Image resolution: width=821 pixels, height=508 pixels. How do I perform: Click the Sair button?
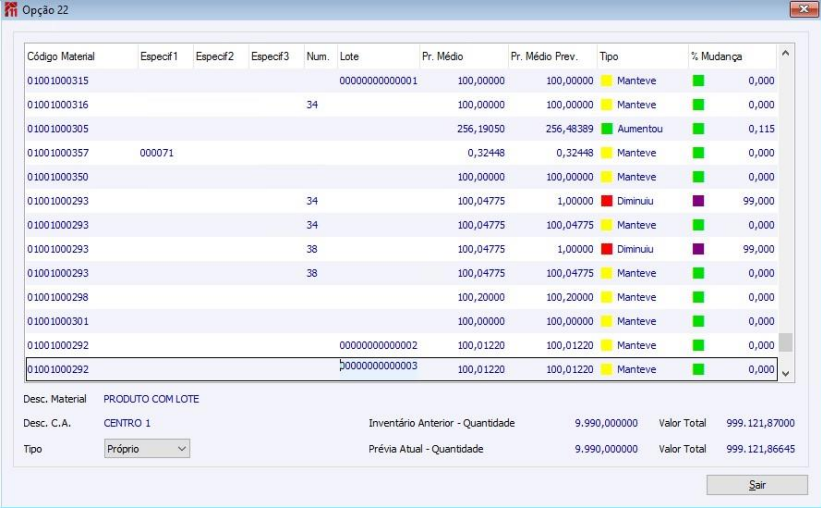[757, 484]
